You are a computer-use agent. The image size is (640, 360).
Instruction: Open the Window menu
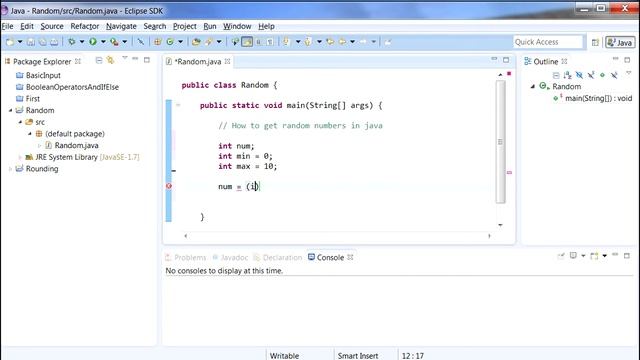pos(237,26)
